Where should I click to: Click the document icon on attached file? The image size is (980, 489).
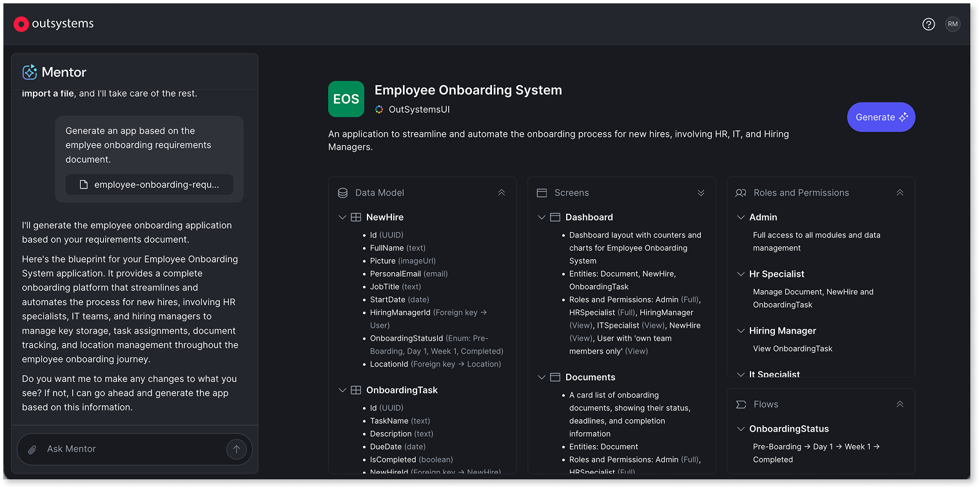click(83, 185)
